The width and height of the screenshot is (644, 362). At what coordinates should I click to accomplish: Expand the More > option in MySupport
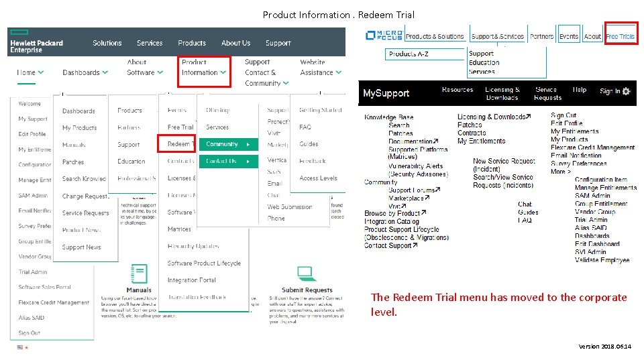pyautogui.click(x=561, y=172)
